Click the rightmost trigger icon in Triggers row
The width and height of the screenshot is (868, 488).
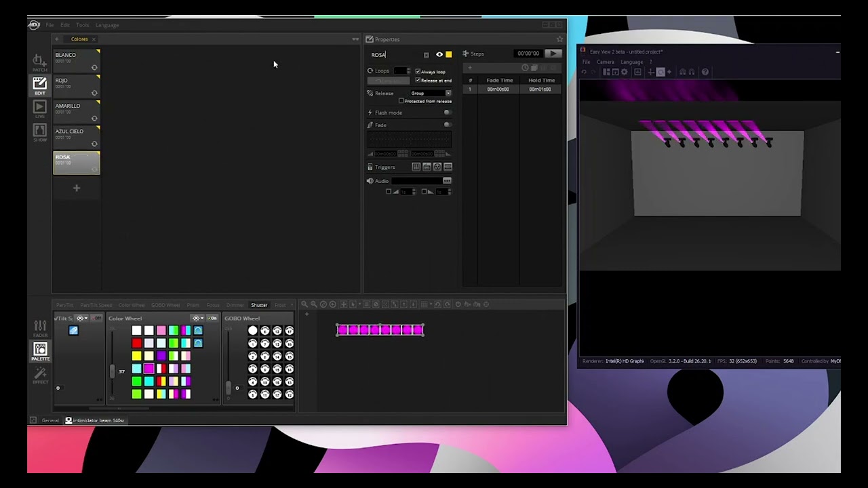[448, 167]
